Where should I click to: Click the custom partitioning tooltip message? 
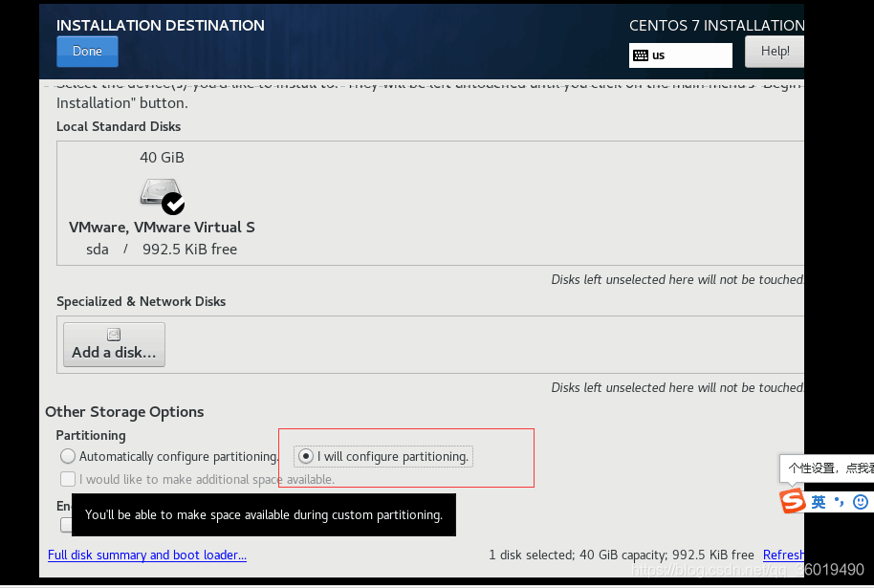tap(264, 515)
